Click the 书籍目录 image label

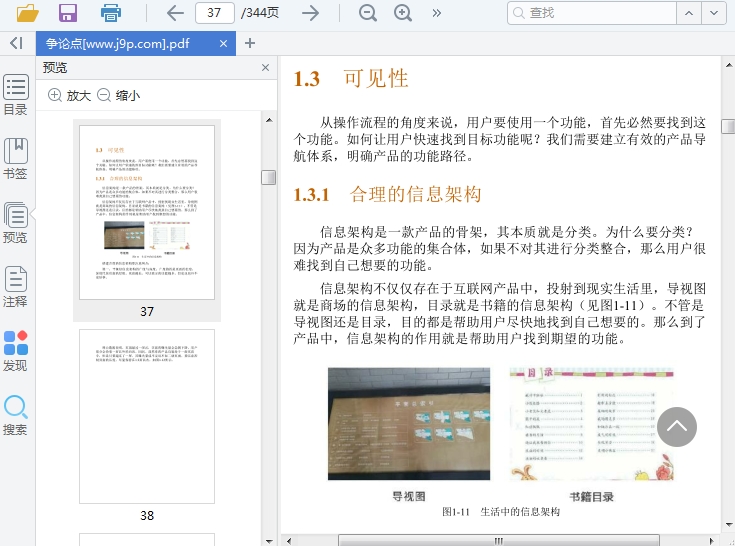[592, 496]
